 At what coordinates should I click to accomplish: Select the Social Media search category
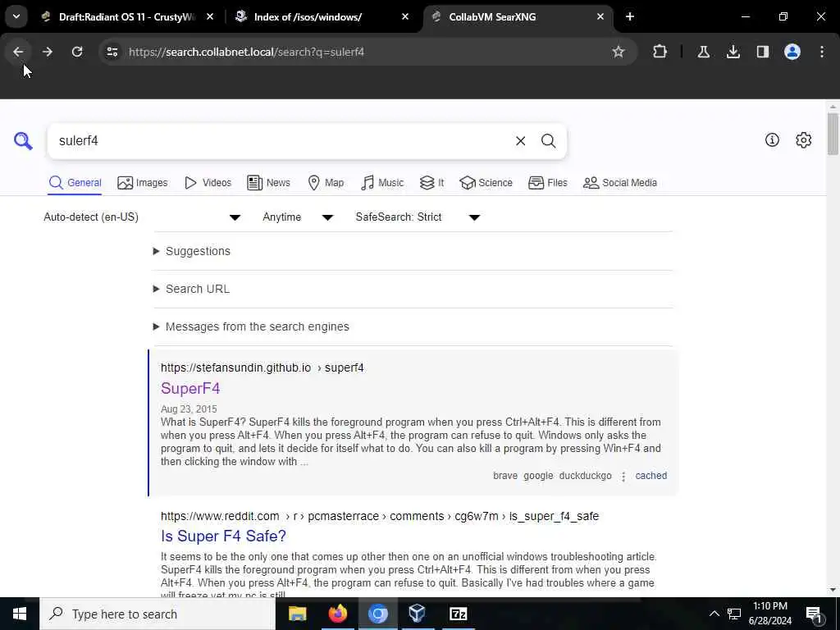(620, 183)
